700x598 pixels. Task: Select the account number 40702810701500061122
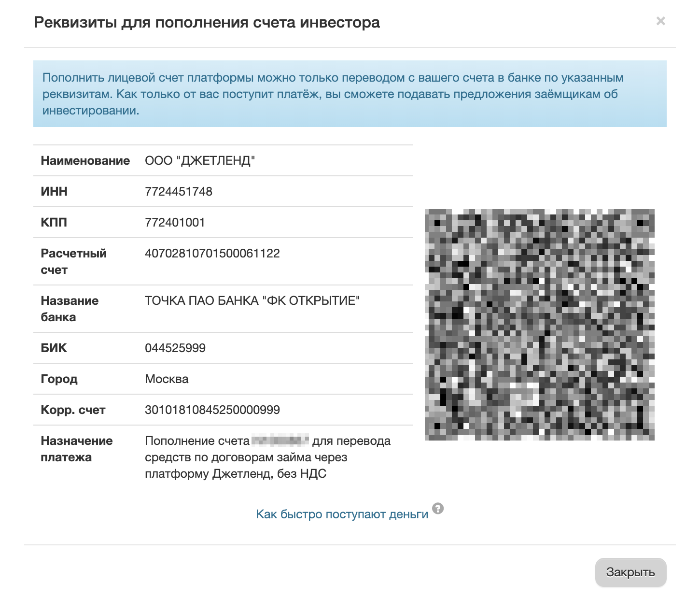point(212,253)
